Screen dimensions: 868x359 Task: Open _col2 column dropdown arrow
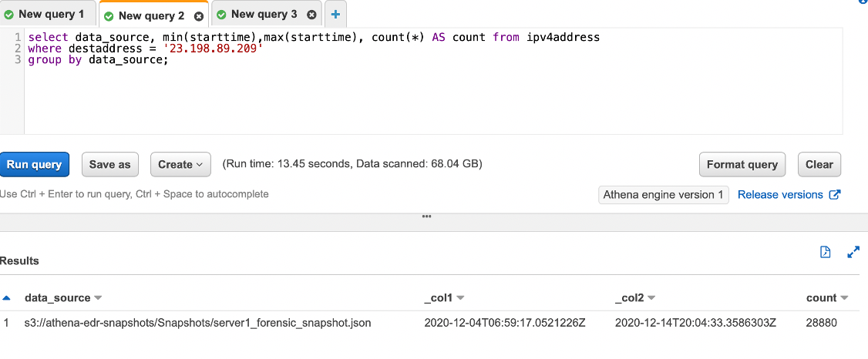651,298
